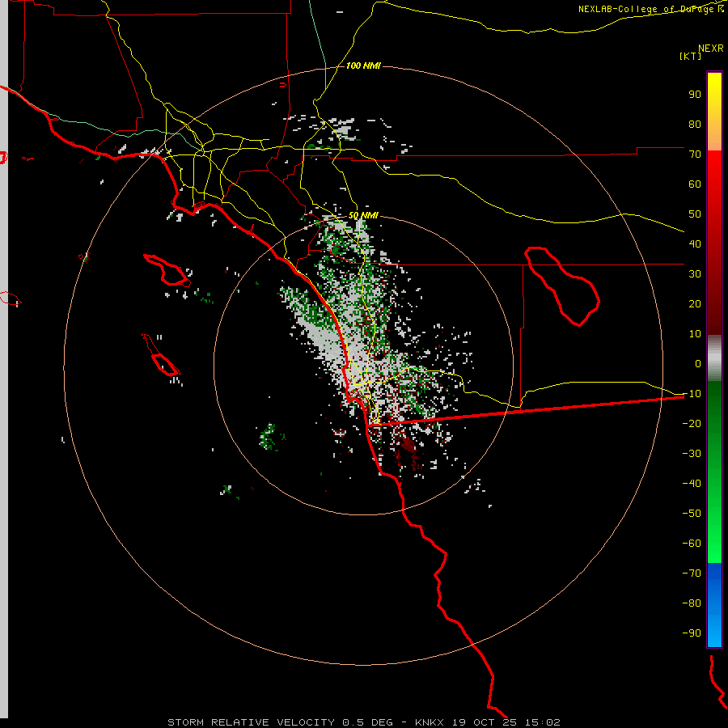Viewport: 728px width, 728px height.
Task: Click the -50 knot label on scale
Action: pyautogui.click(x=692, y=513)
